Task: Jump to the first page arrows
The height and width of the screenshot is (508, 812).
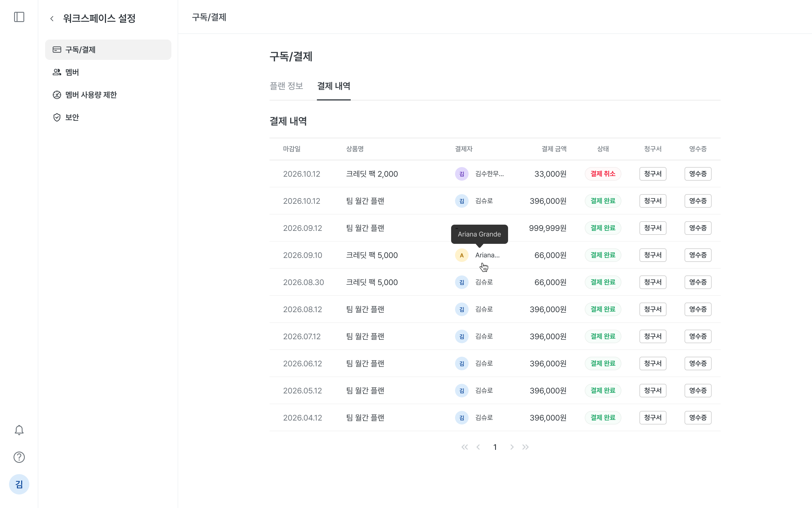Action: click(464, 447)
